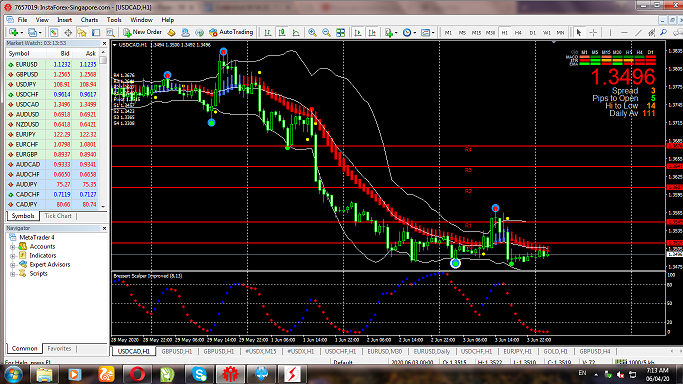This screenshot has width=683, height=384.
Task: Open Skype from the taskbar
Action: (199, 374)
